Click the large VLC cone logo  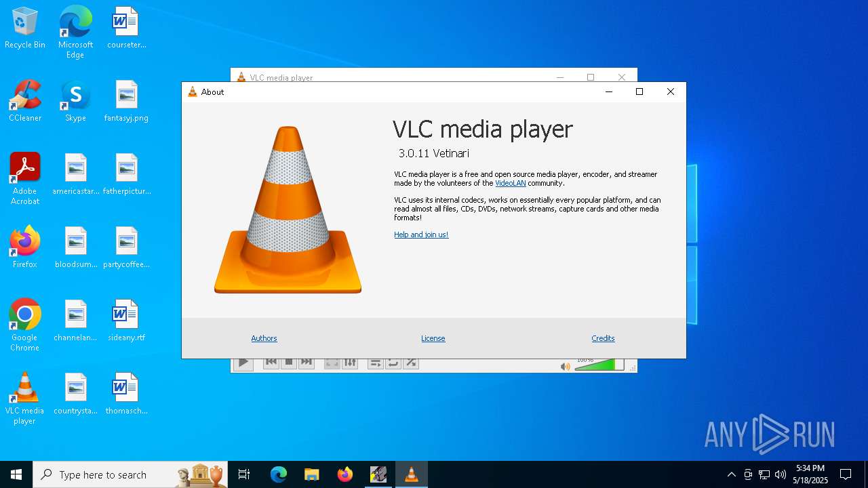288,210
